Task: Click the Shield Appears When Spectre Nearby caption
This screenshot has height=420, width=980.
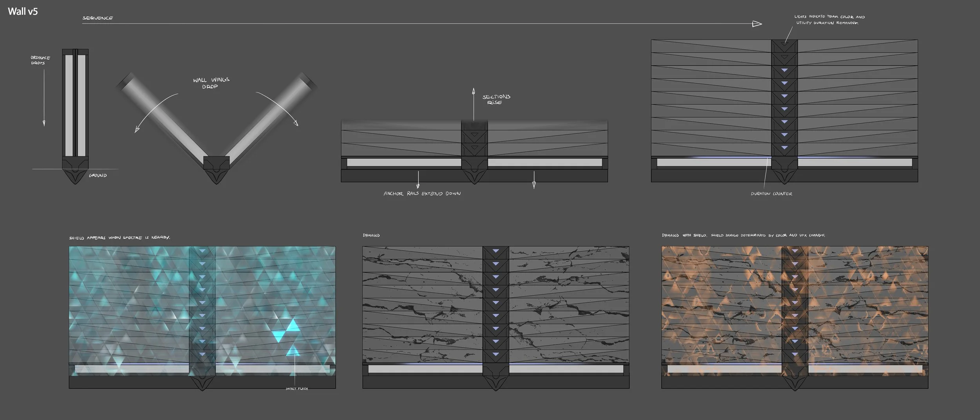Action: pos(120,238)
